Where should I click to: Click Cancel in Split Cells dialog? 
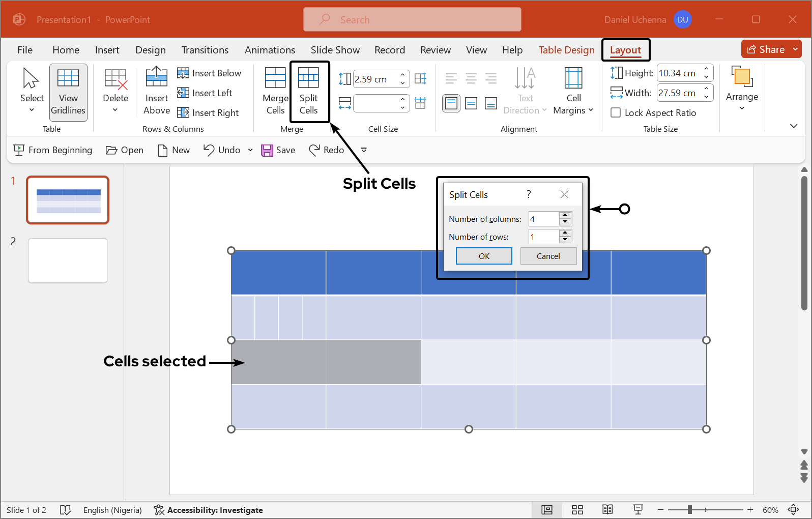[x=548, y=256]
